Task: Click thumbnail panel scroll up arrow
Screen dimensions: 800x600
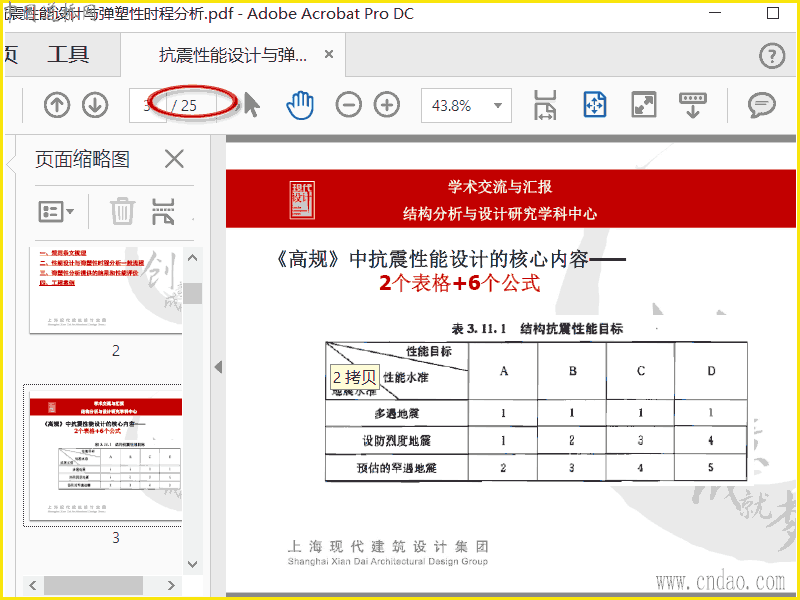Action: [x=192, y=258]
